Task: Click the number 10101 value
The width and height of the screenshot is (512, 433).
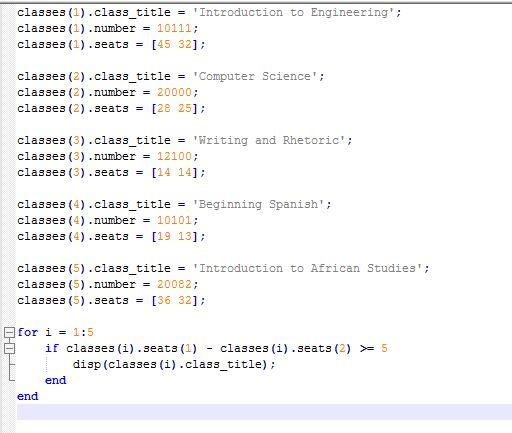Action: pos(174,220)
